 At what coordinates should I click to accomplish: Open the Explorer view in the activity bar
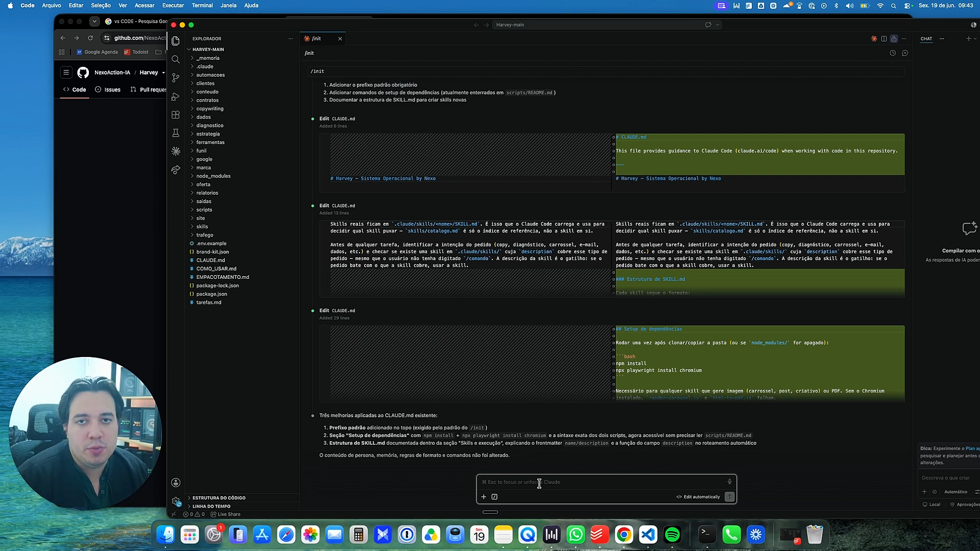[176, 41]
